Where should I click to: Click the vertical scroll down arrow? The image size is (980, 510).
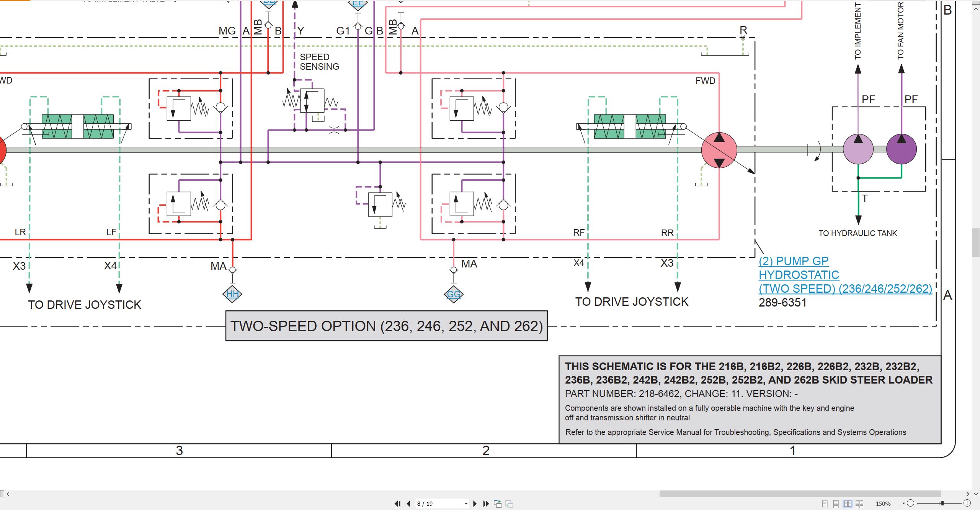coord(976,494)
